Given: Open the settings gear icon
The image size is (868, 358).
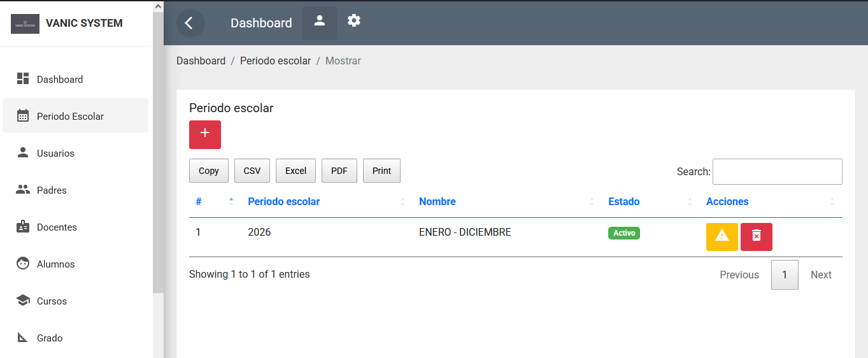Looking at the screenshot, I should pyautogui.click(x=354, y=21).
